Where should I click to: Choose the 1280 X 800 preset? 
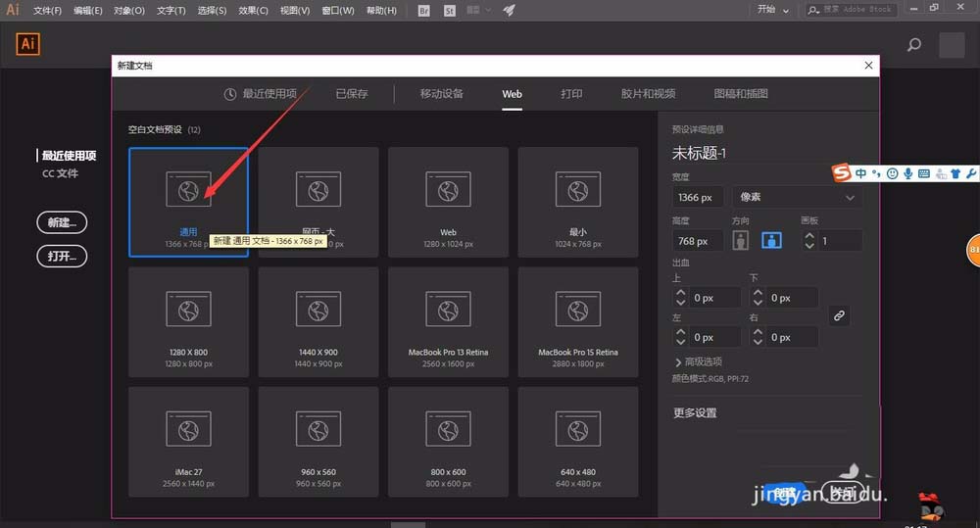(188, 322)
